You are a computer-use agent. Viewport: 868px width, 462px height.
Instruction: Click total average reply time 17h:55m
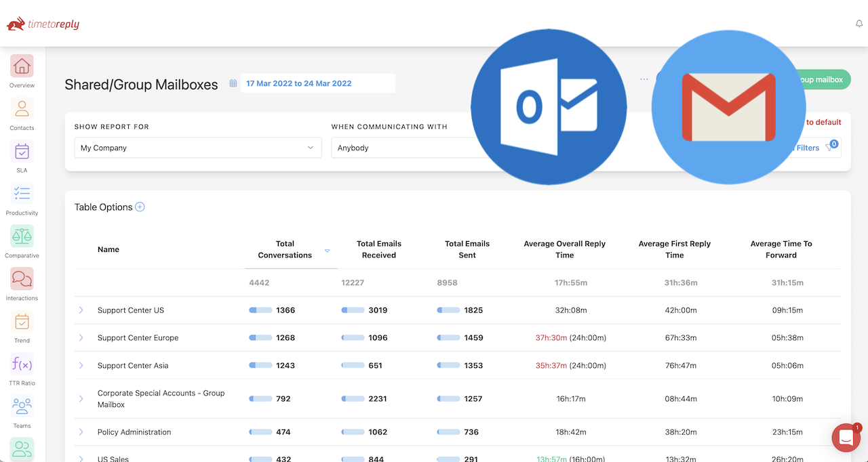coord(571,282)
